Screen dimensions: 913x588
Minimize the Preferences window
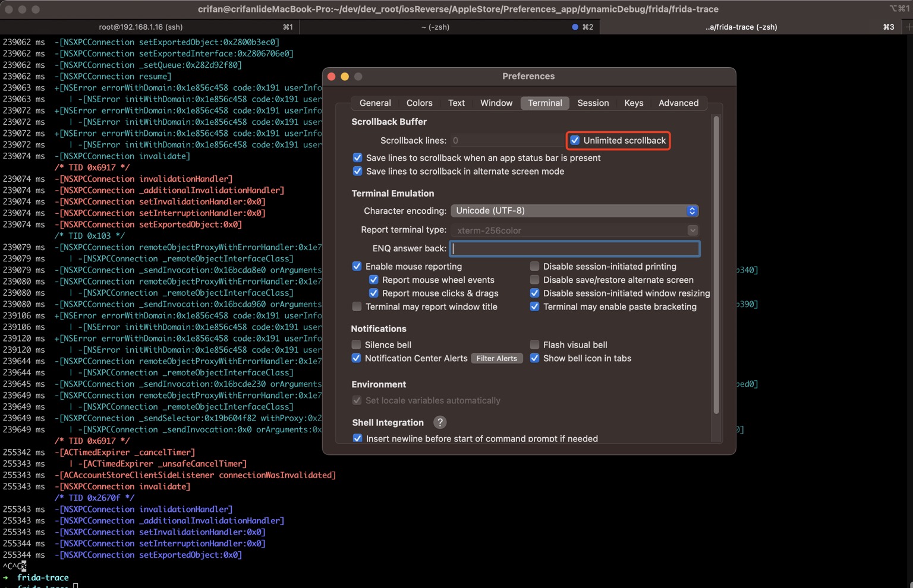click(345, 76)
